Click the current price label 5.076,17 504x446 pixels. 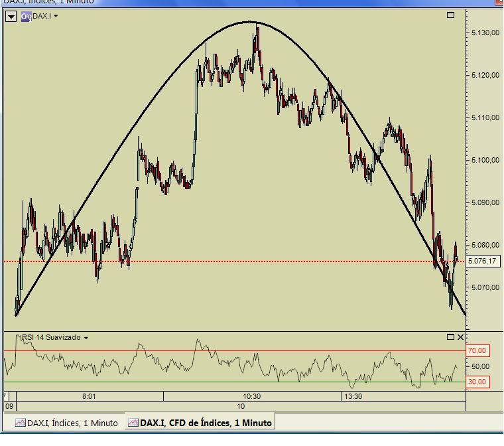(x=483, y=261)
